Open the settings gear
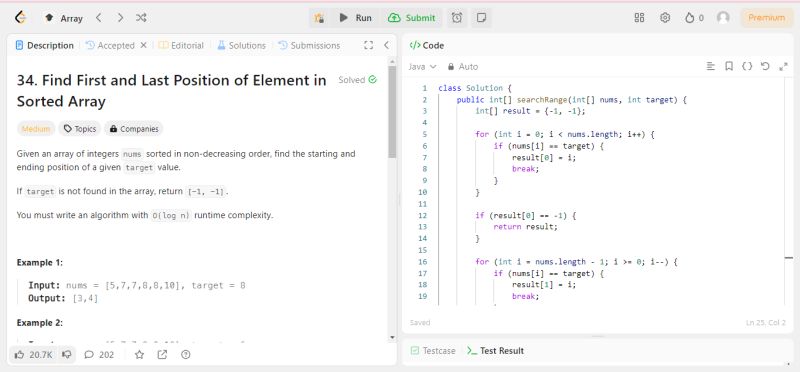 665,18
